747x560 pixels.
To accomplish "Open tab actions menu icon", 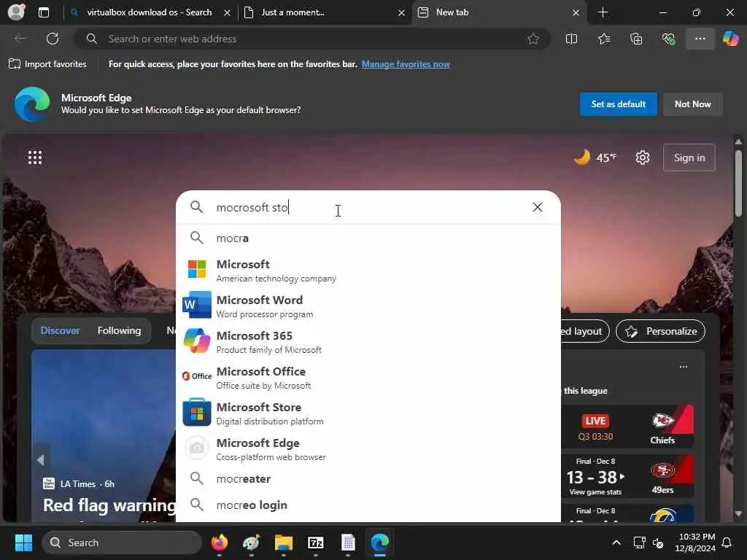I will [x=43, y=12].
